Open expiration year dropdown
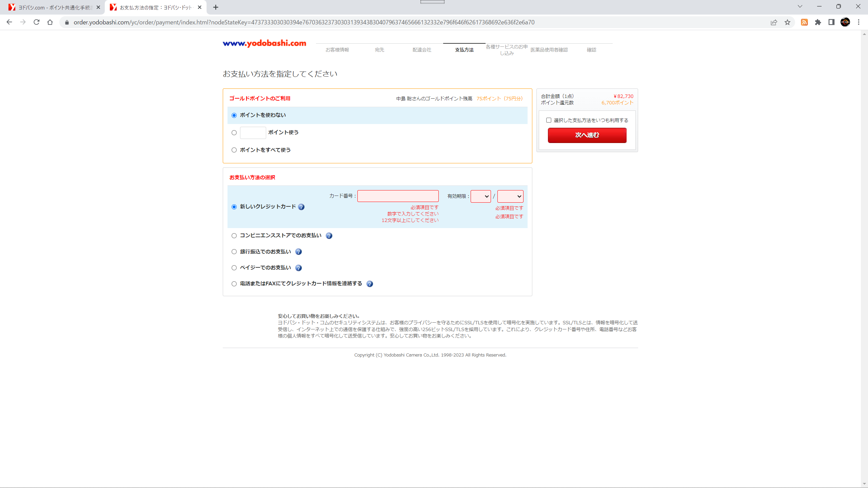868x488 pixels. 510,197
